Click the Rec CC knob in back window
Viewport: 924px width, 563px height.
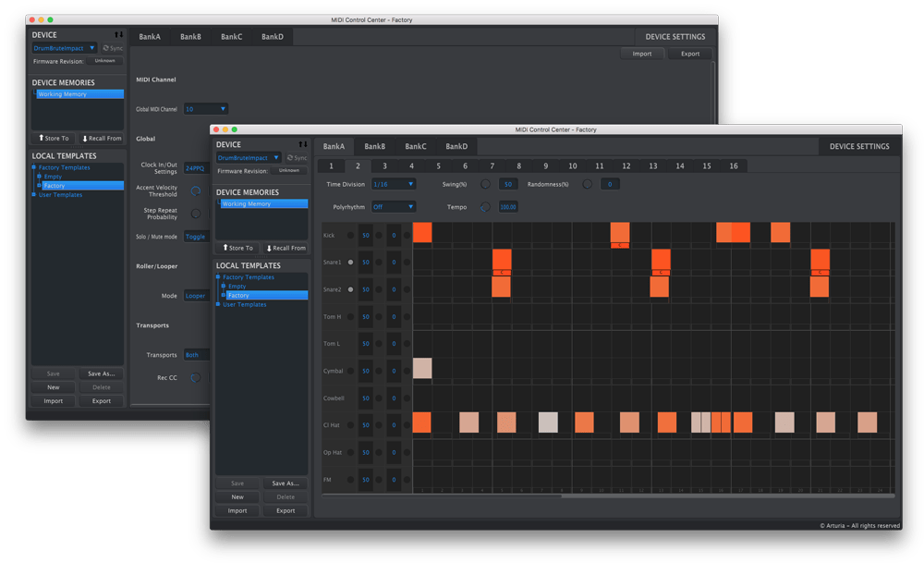click(196, 377)
